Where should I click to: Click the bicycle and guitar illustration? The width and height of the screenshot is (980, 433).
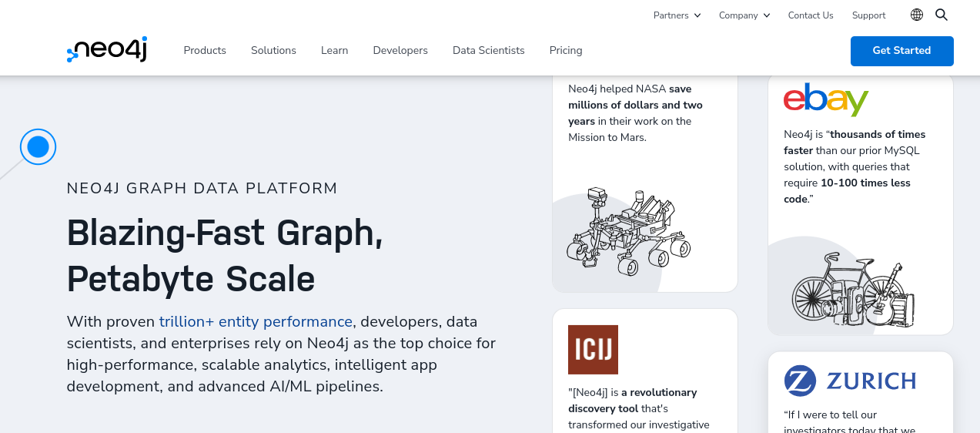point(853,290)
